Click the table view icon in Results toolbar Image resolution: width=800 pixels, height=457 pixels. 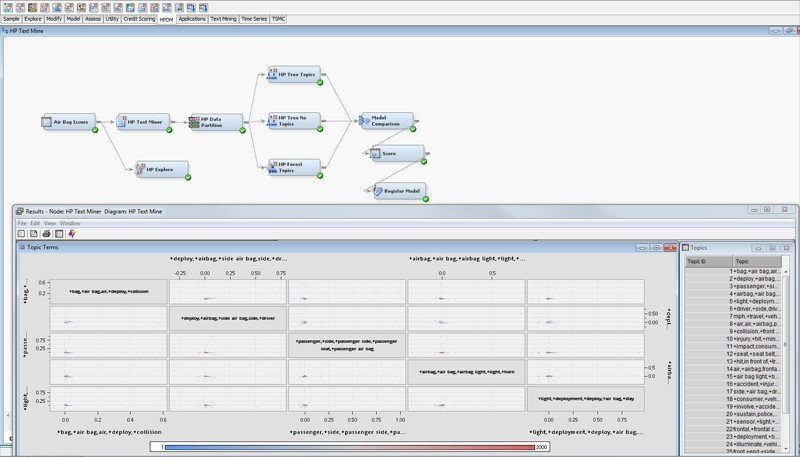(59, 234)
